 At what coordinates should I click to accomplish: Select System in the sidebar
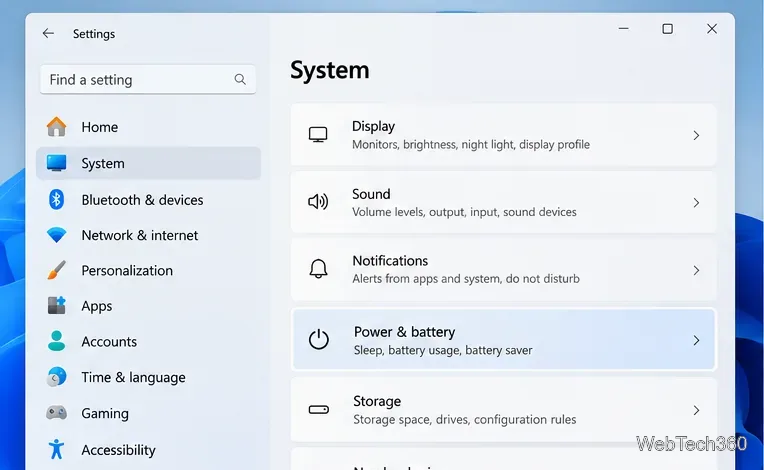tap(148, 163)
